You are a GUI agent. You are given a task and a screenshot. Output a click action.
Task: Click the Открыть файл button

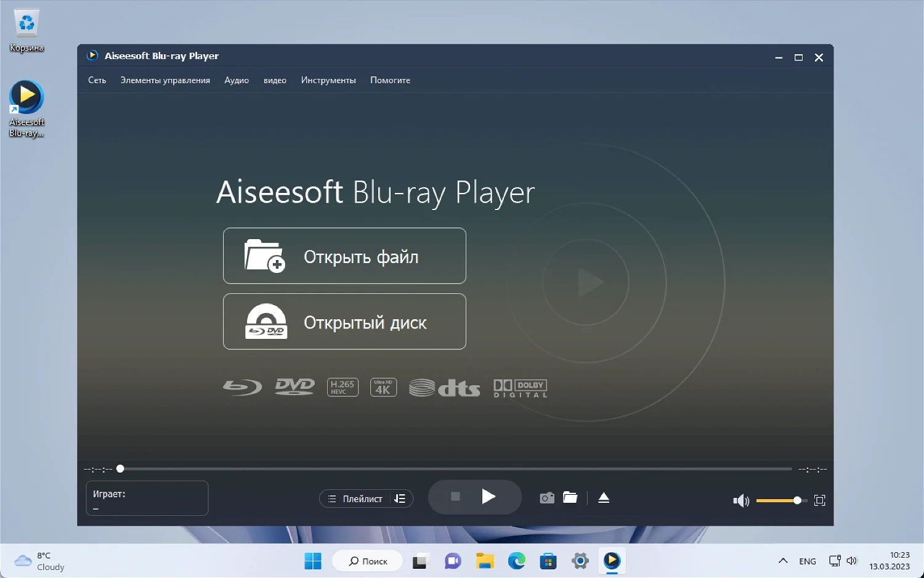point(344,256)
